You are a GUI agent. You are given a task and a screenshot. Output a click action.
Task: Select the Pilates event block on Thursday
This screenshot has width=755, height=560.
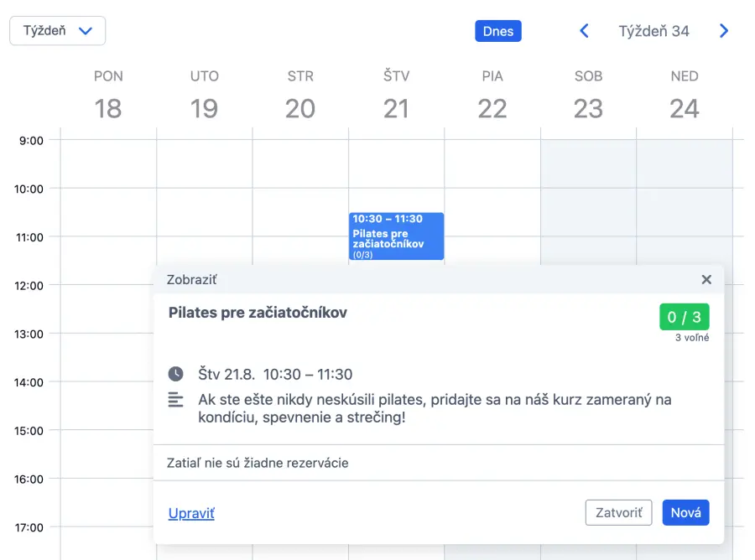pyautogui.click(x=396, y=236)
